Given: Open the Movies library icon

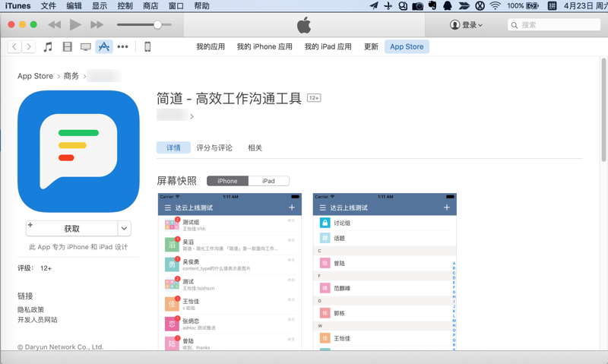Looking at the screenshot, I should pos(68,47).
